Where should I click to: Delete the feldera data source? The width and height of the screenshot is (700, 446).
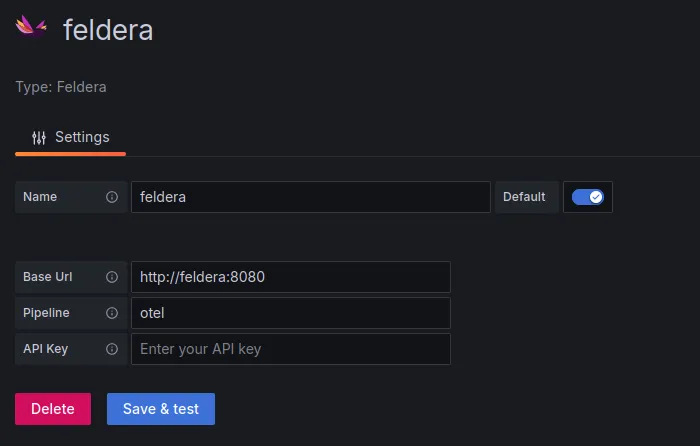53,409
